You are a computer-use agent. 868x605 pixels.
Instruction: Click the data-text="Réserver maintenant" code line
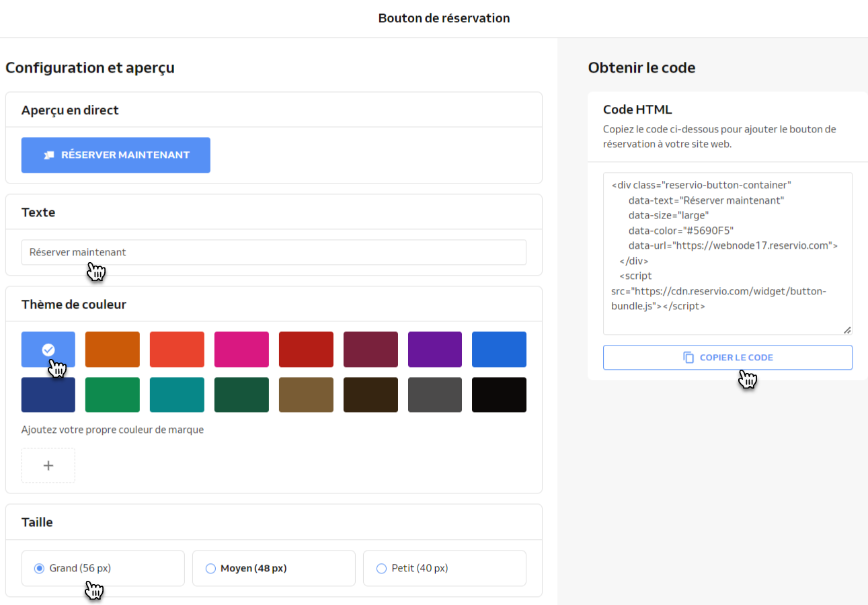[707, 200]
